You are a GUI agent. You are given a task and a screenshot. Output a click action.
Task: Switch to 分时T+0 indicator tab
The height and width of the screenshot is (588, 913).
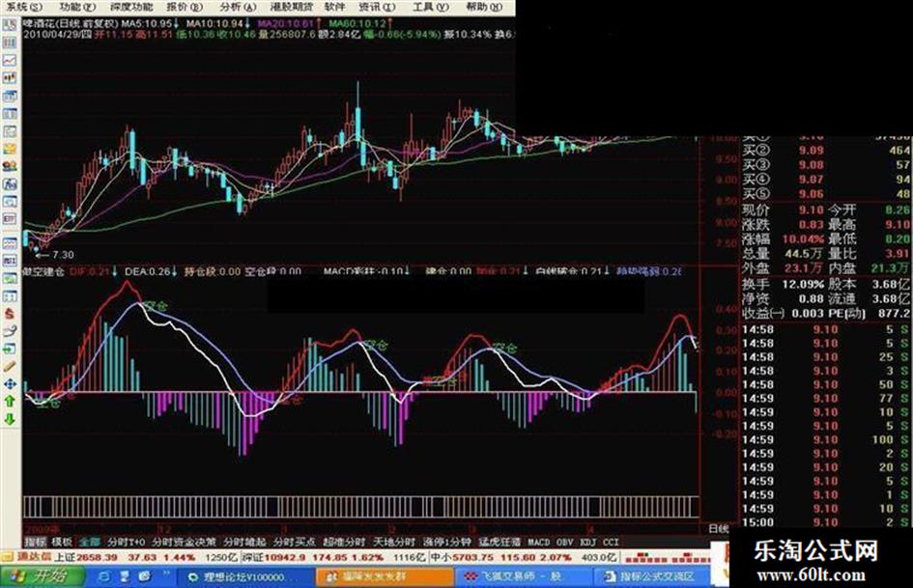click(126, 542)
